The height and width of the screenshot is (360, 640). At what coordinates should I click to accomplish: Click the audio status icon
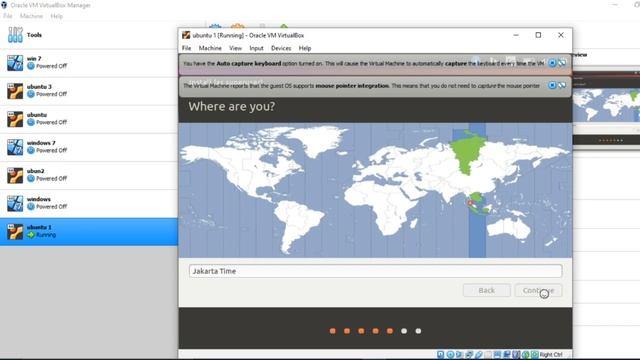point(459,354)
